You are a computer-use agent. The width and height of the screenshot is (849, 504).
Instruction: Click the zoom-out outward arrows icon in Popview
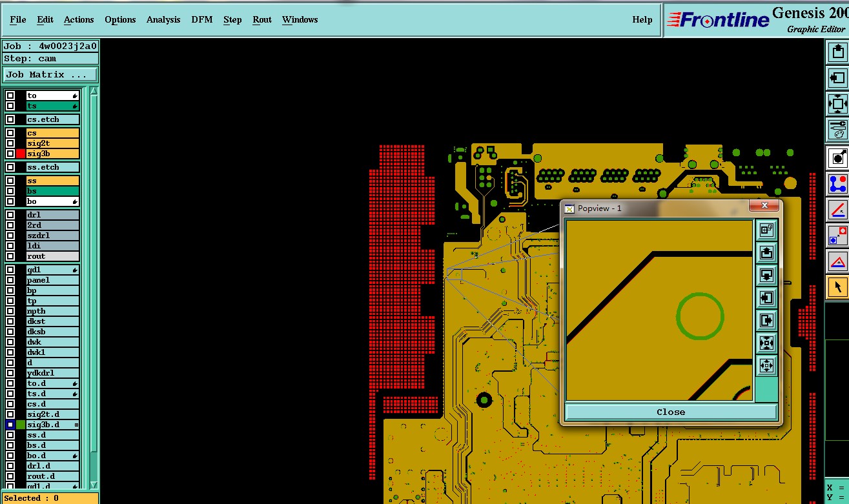766,365
